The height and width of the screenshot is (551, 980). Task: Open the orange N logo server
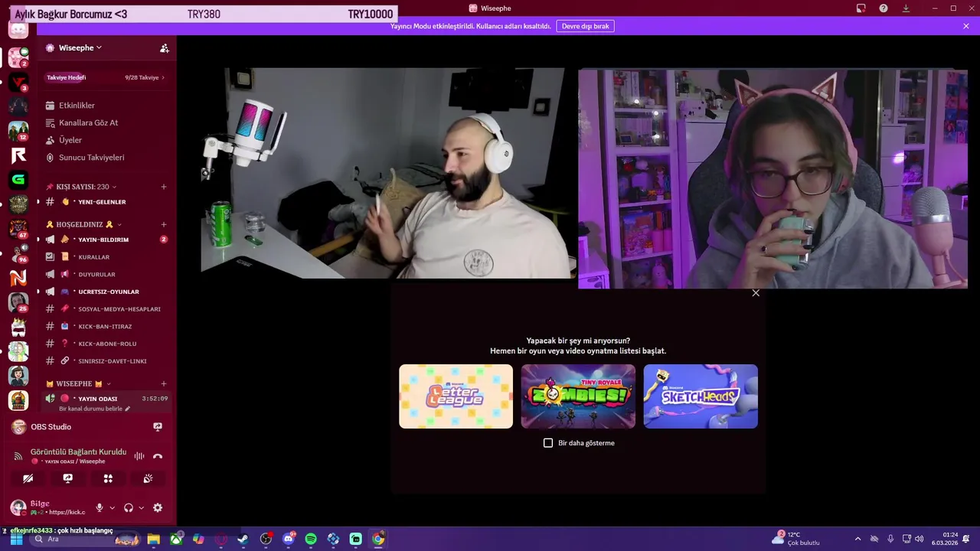(x=18, y=278)
